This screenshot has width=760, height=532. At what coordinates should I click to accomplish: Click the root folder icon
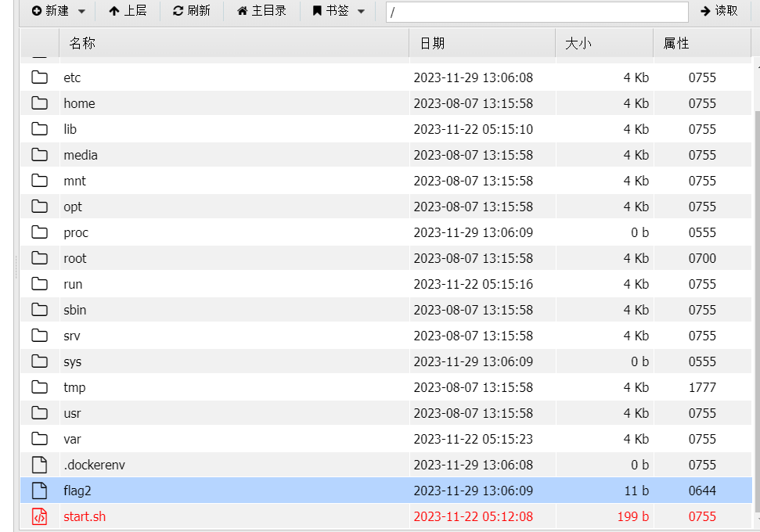(x=39, y=258)
